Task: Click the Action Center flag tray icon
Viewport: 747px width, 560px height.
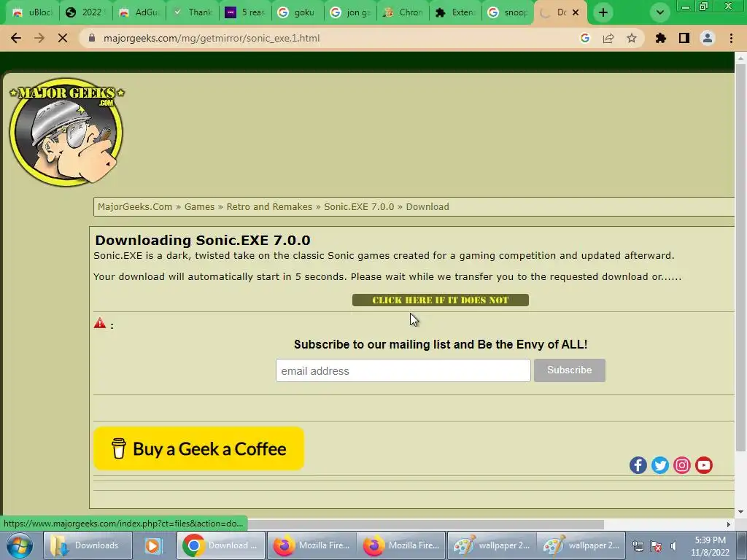Action: [656, 546]
